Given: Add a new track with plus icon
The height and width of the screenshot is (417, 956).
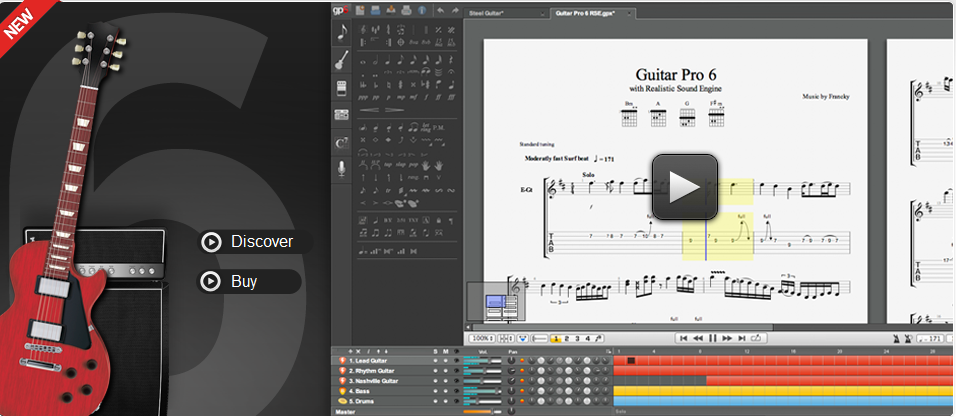Looking at the screenshot, I should click(351, 352).
